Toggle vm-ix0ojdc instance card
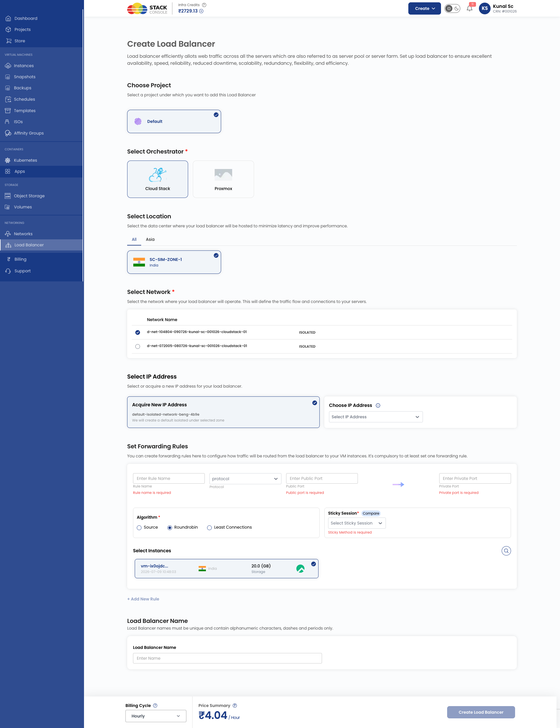The height and width of the screenshot is (728, 560). pos(227,569)
